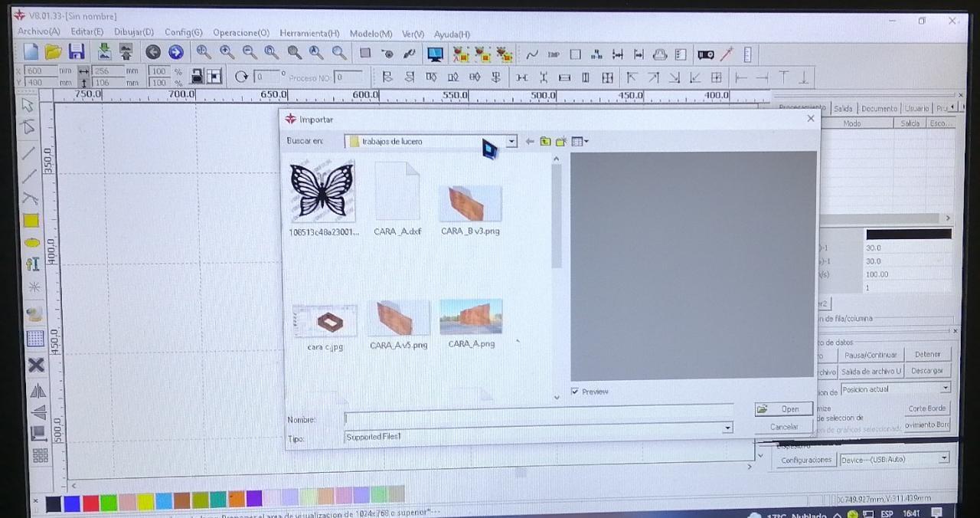Select the black color swatch in the palette
The height and width of the screenshot is (518, 980).
tap(54, 503)
